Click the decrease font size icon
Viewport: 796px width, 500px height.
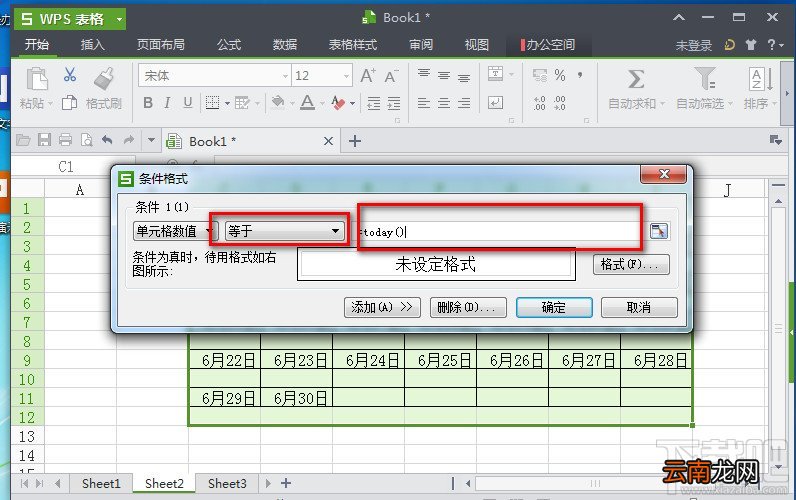[391, 76]
